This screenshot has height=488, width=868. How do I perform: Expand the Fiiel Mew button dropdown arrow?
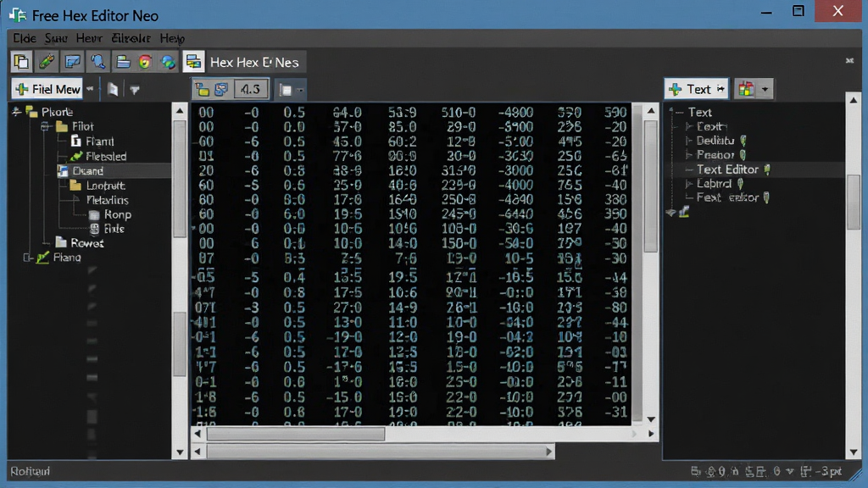click(90, 89)
